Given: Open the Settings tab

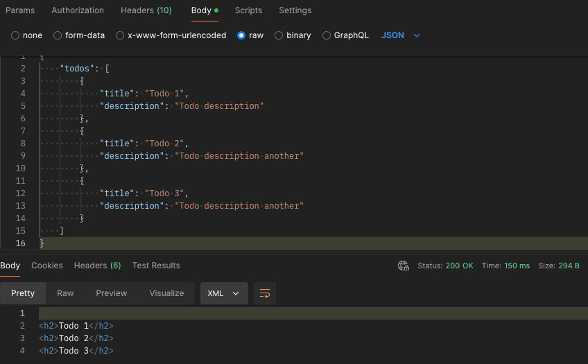Looking at the screenshot, I should tap(295, 10).
